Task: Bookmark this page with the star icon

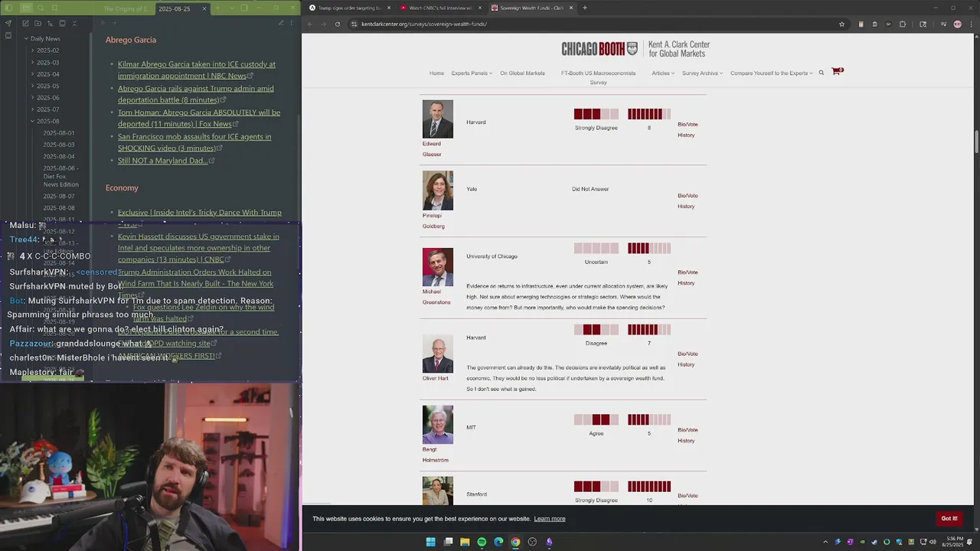Action: point(841,24)
